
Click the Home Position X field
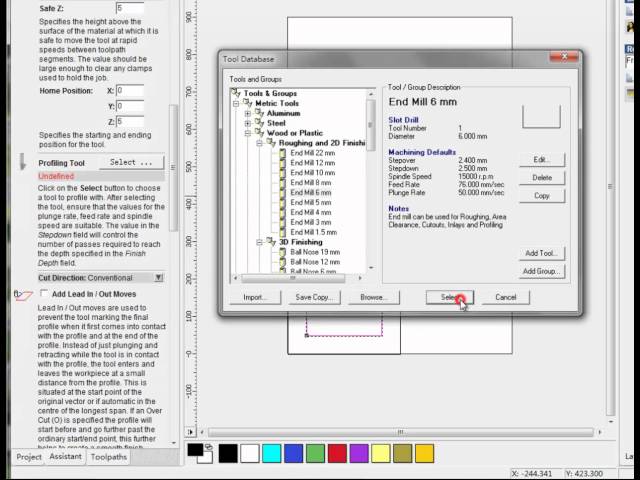[130, 90]
